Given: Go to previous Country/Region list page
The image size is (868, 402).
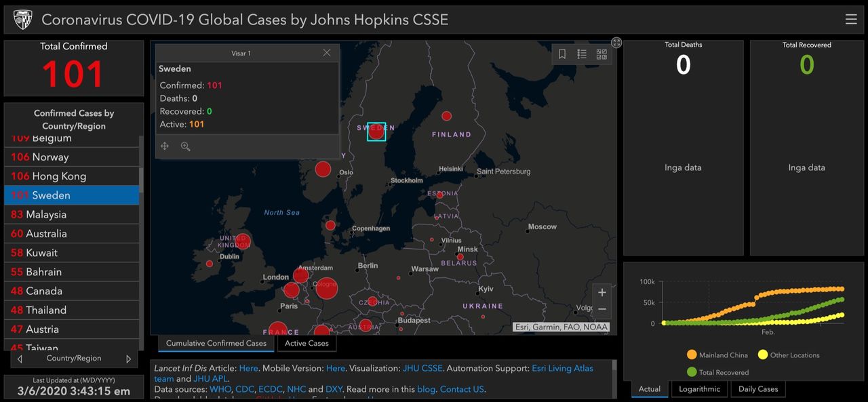Looking at the screenshot, I should pos(20,359).
